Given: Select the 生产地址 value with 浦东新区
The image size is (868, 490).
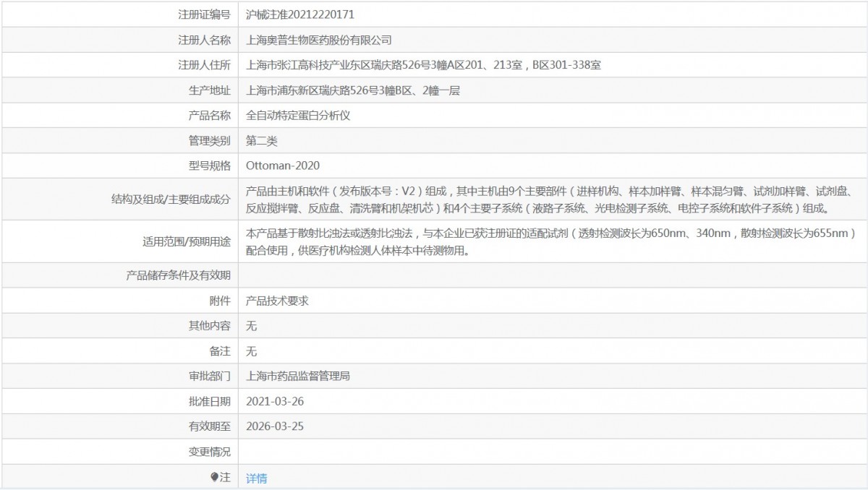Looking at the screenshot, I should coord(353,90).
